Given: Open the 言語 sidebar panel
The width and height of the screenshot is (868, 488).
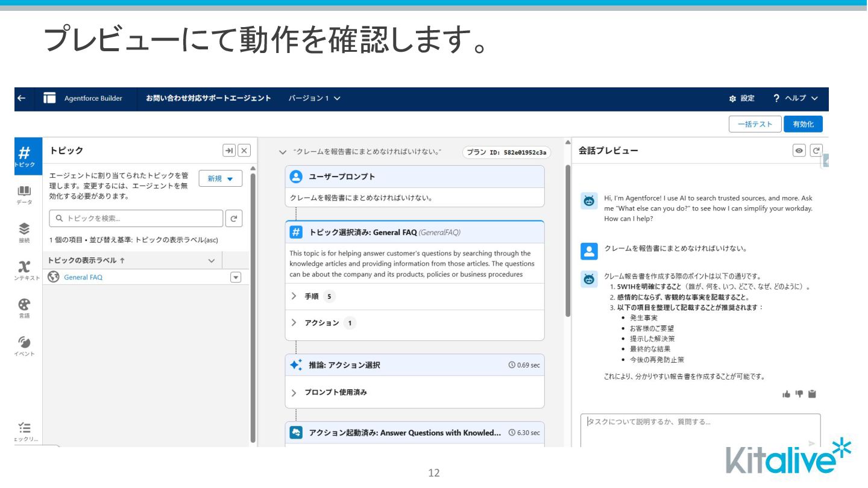Looking at the screenshot, I should pos(24,308).
